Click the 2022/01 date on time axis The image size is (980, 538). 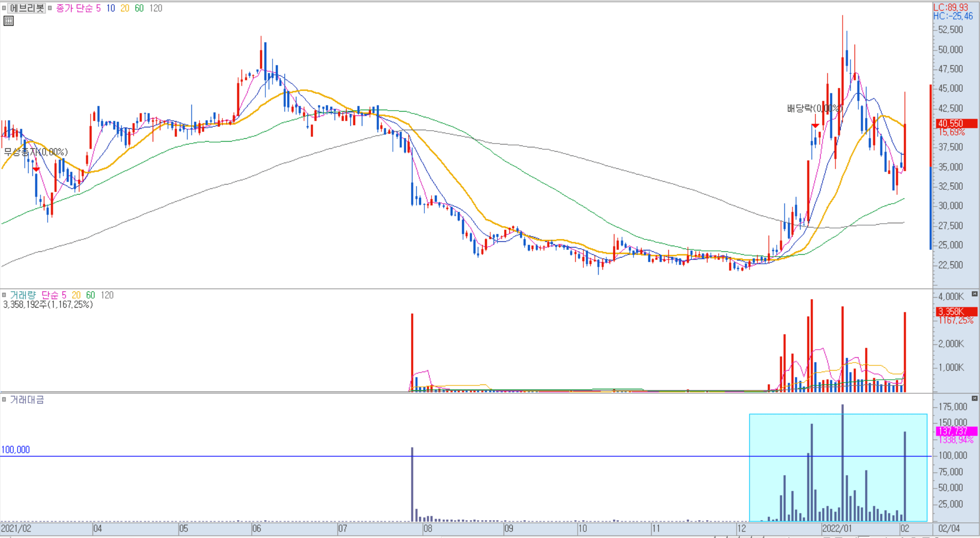[x=837, y=528]
